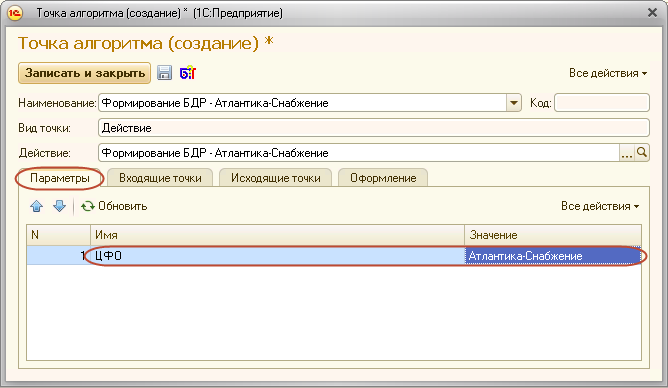668x388 pixels.
Task: Click the floppy disk save icon
Action: click(x=164, y=73)
